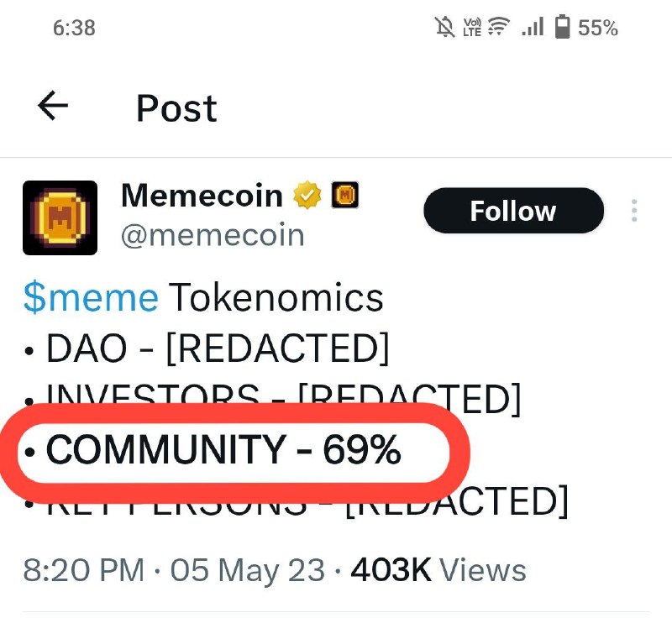Tap the muted notifications bell icon
The image size is (672, 618).
(444, 28)
